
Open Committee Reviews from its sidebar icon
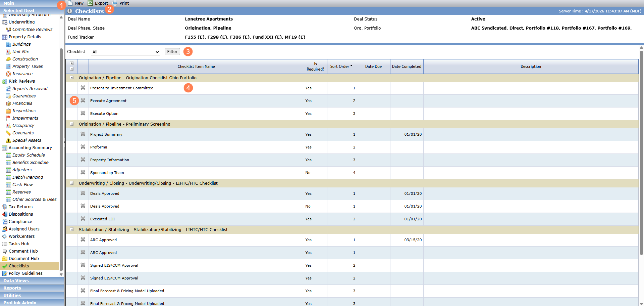click(x=8, y=30)
